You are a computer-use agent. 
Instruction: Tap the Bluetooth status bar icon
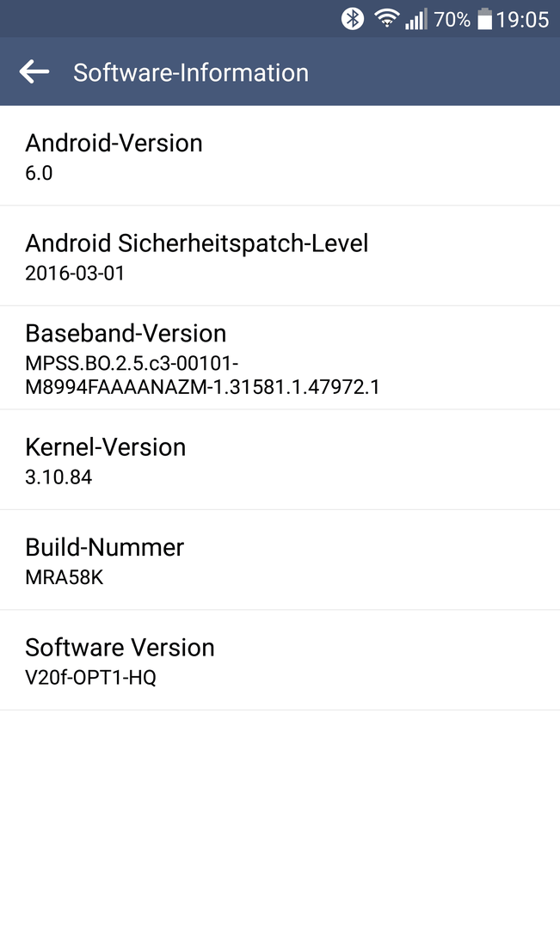[x=353, y=19]
